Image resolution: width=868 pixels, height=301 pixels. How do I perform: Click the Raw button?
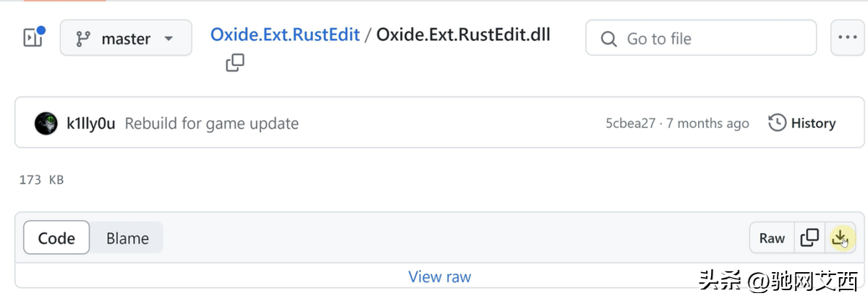point(772,238)
